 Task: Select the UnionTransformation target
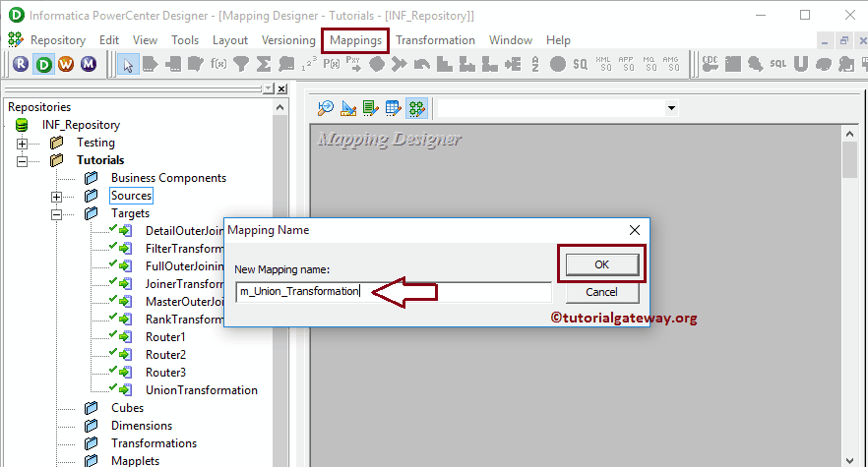202,390
